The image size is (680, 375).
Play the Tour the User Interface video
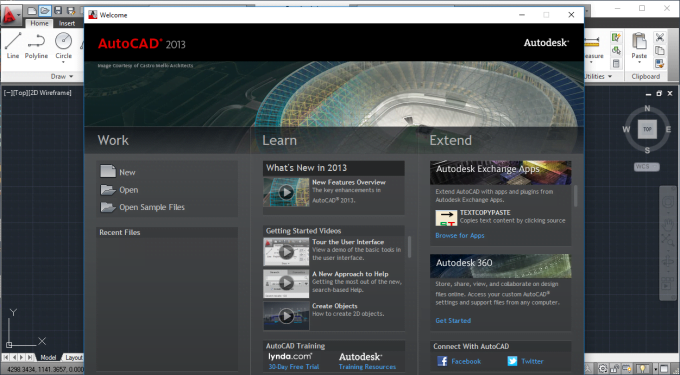[286, 252]
